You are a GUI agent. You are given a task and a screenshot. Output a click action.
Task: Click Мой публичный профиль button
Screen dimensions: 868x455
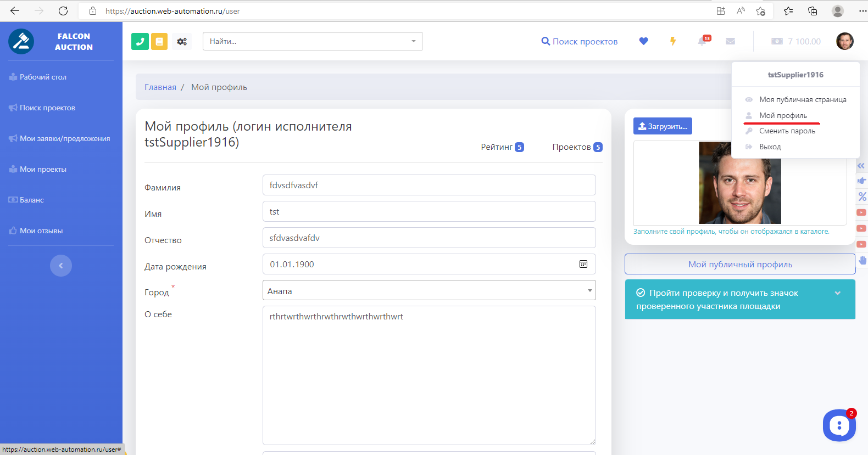point(739,264)
